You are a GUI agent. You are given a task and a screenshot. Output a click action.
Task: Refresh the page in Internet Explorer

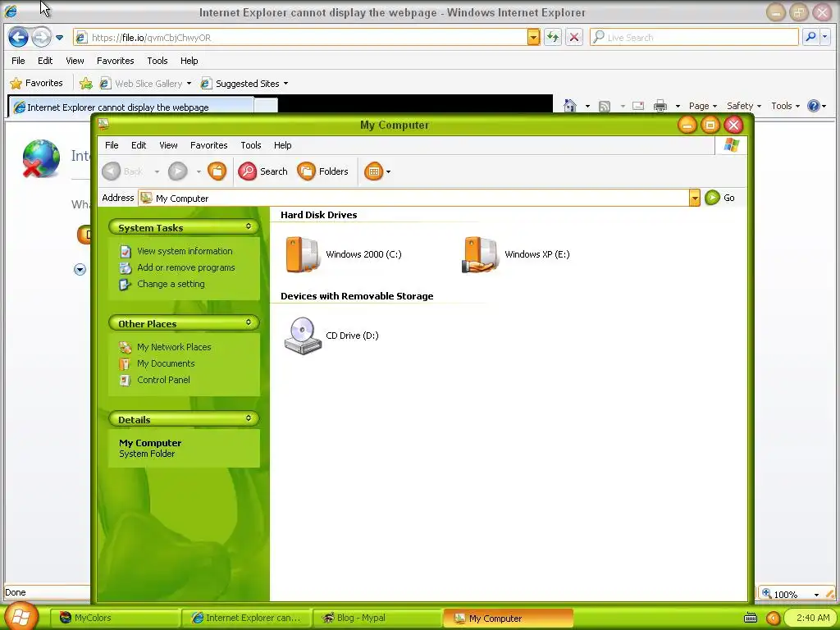pyautogui.click(x=552, y=38)
